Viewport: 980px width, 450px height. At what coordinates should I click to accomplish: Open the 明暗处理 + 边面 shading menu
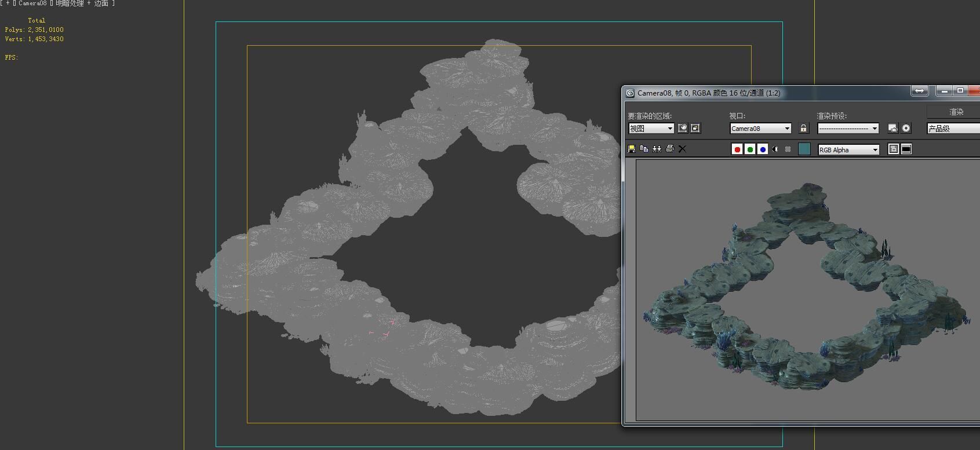point(82,3)
